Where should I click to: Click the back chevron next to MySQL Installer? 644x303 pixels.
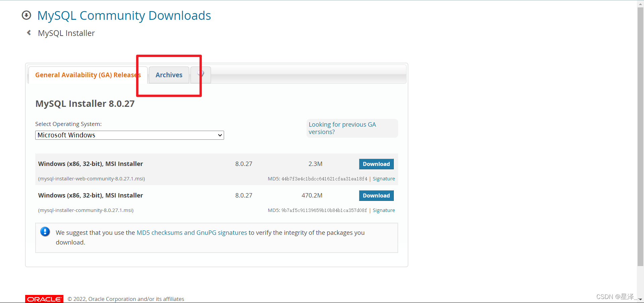pos(29,33)
